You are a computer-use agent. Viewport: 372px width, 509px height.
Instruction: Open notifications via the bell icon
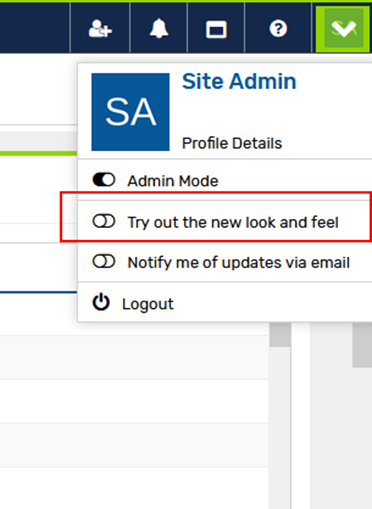(159, 29)
